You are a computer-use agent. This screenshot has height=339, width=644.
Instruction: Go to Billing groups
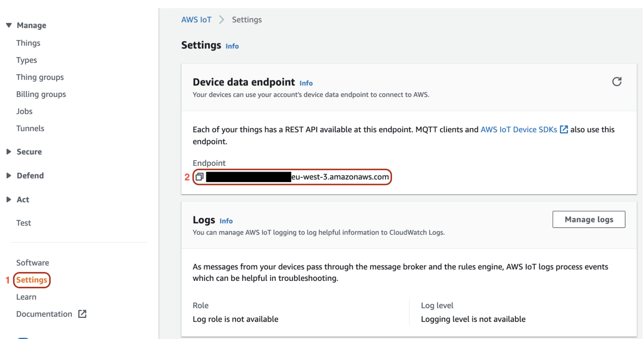[41, 94]
